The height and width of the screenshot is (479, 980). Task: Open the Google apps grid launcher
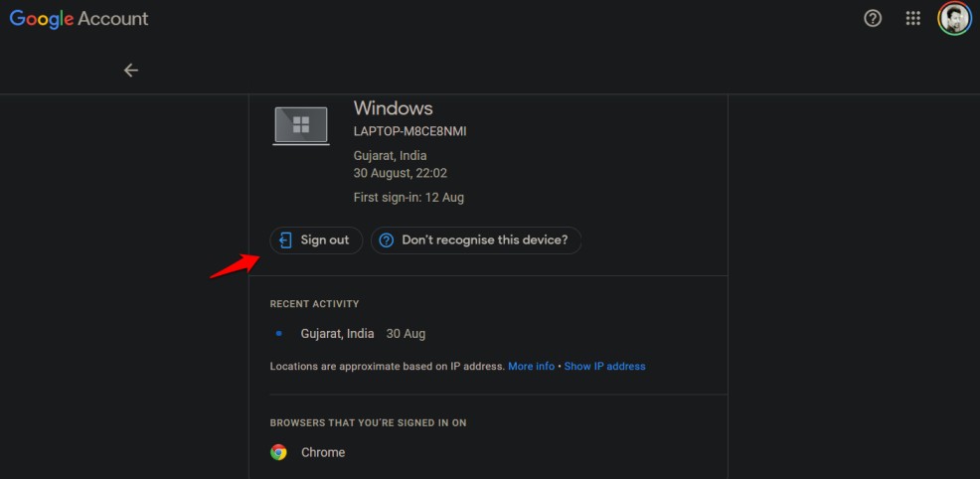(x=913, y=19)
